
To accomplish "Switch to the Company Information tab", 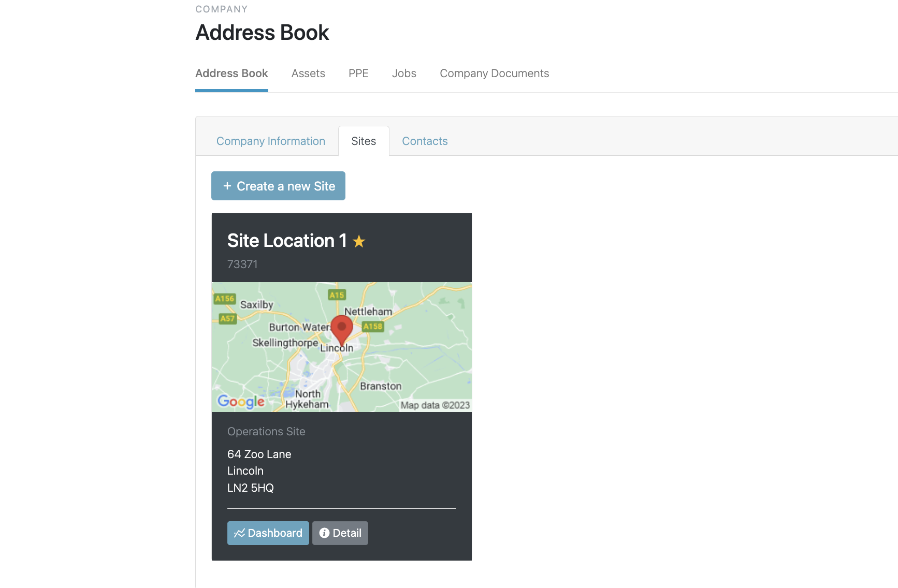I will [x=271, y=141].
